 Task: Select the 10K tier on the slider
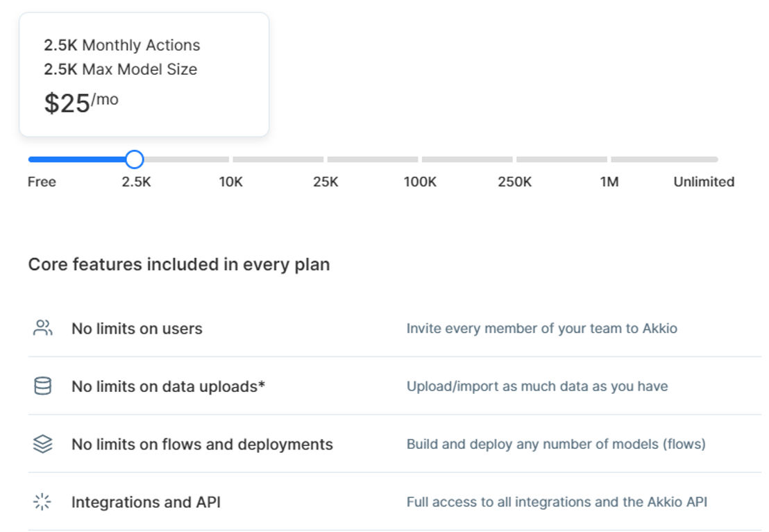pos(231,182)
